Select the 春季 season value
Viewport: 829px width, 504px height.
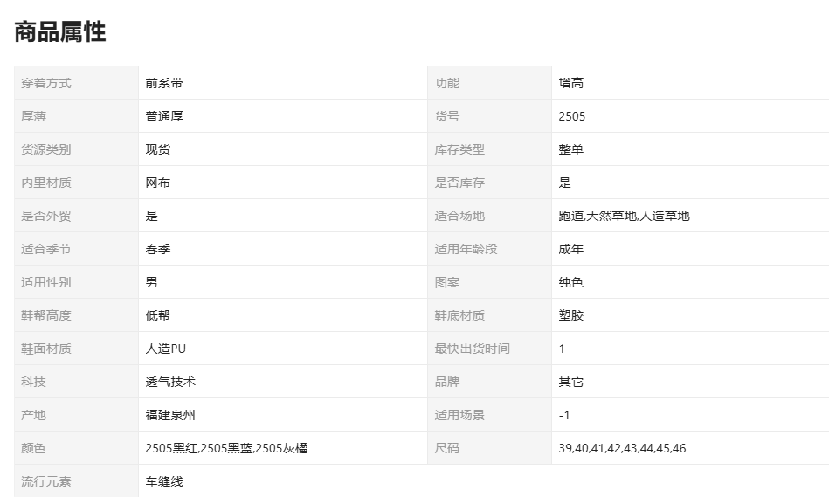click(x=158, y=249)
